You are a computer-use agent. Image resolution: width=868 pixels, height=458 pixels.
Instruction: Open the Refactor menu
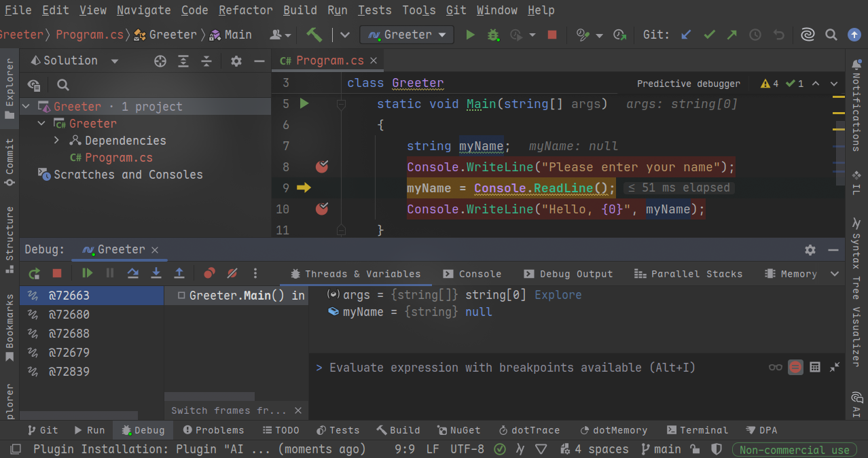pos(246,10)
